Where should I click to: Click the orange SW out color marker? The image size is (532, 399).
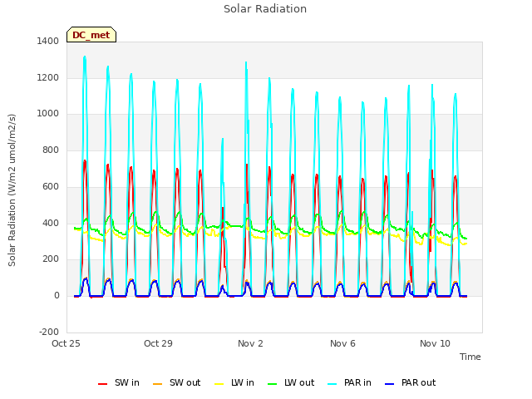(x=157, y=384)
